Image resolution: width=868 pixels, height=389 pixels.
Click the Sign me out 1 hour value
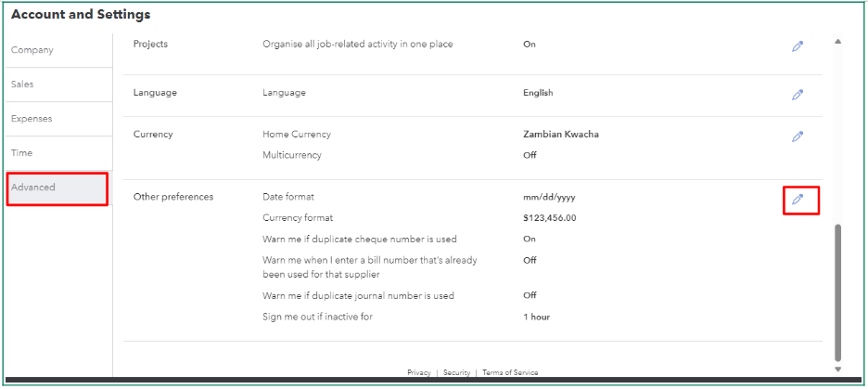point(536,318)
